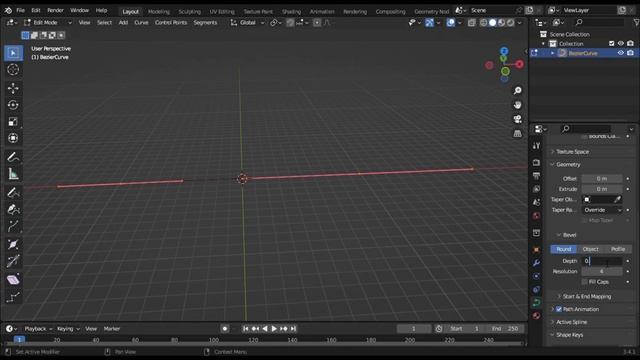
Task: Hide BezierCurve in viewport via eye
Action: (621, 53)
